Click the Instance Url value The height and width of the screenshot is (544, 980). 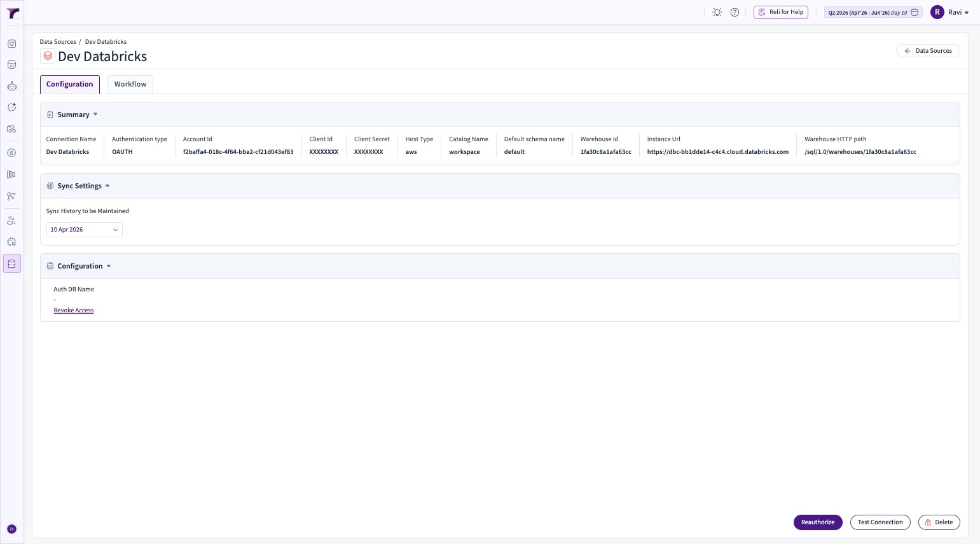(x=718, y=152)
